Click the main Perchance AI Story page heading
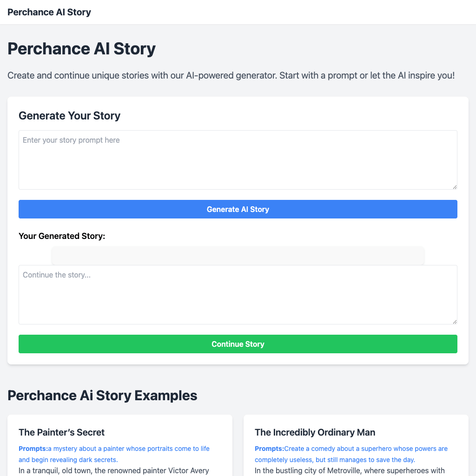Screen dimensions: 476x476 pyautogui.click(x=81, y=48)
